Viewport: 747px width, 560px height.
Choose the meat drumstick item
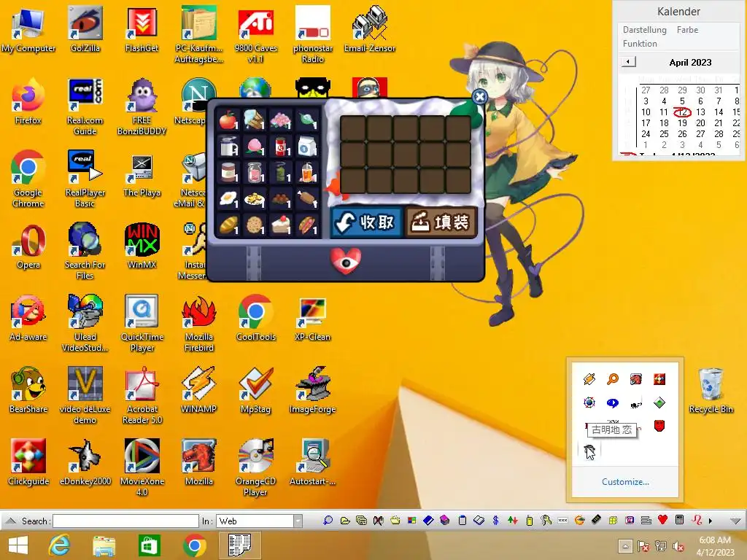click(x=307, y=198)
